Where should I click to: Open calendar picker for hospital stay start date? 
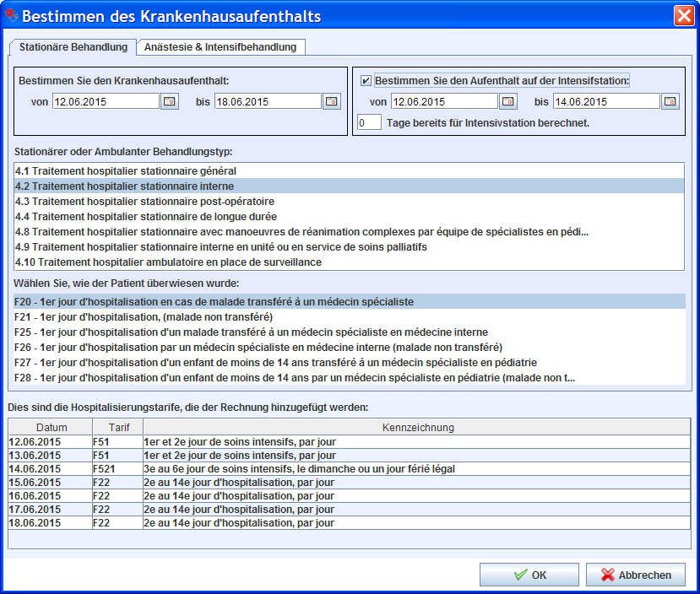[x=170, y=102]
